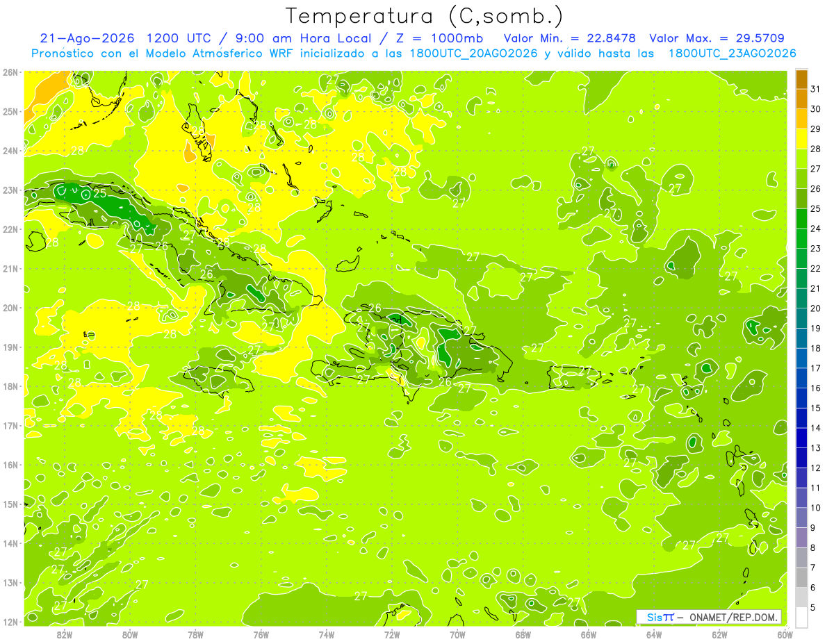The height and width of the screenshot is (644, 834).
Task: Click the 82W longitude axis label
Action: [65, 634]
